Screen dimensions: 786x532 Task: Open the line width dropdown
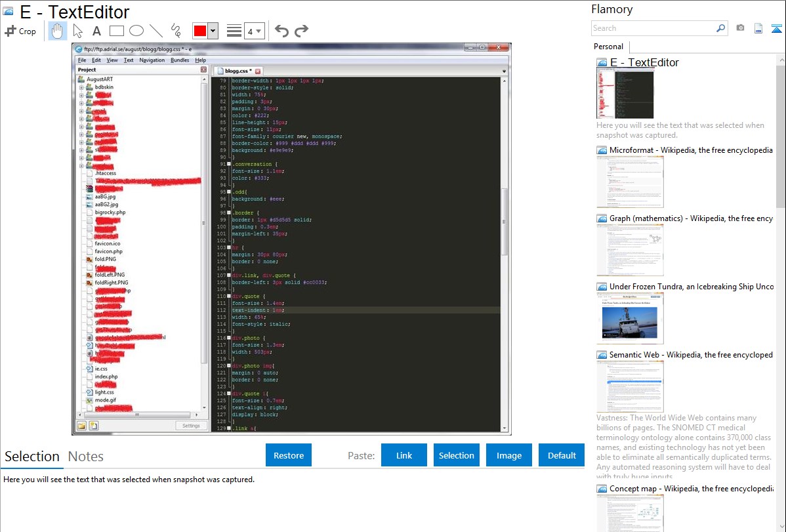[x=254, y=31]
